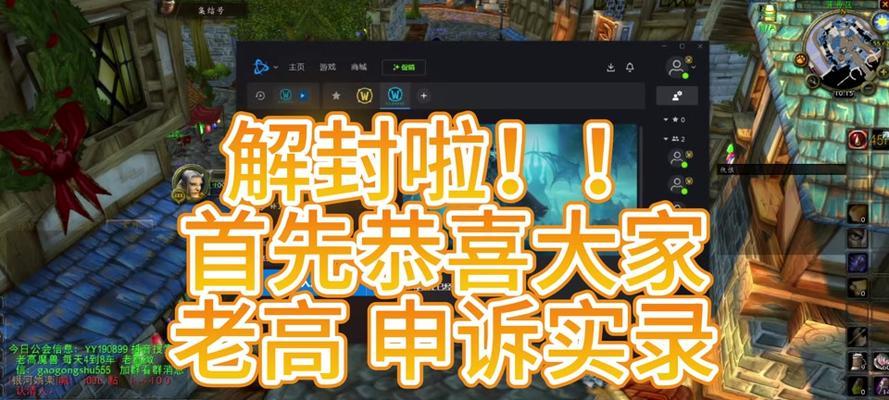Click the player portrait in WoW game
The image size is (889, 400).
pyautogui.click(x=191, y=183)
